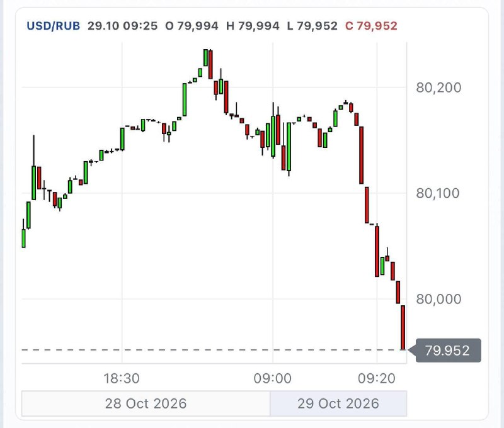Select the low value L 79,952

click(312, 26)
